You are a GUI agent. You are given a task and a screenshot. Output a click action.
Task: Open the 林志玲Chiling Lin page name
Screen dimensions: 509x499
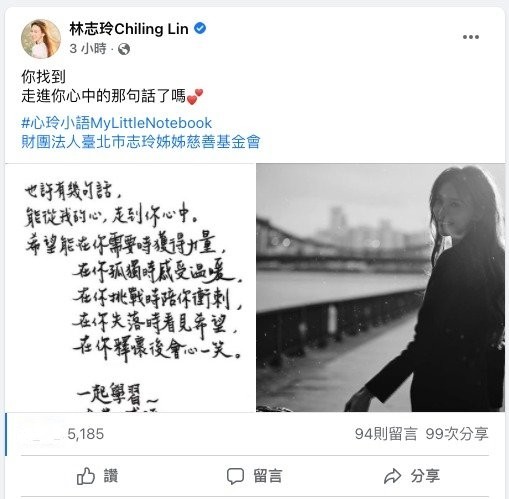[x=129, y=29]
